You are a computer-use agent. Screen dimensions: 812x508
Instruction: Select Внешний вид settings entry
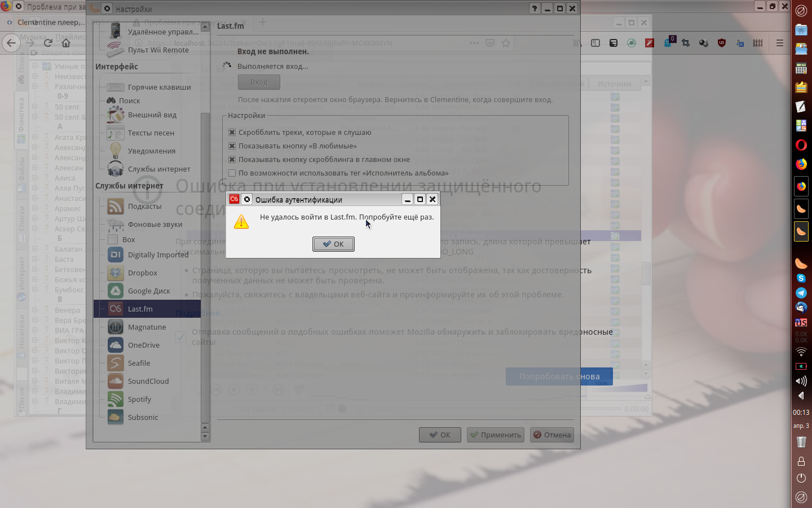point(147,115)
